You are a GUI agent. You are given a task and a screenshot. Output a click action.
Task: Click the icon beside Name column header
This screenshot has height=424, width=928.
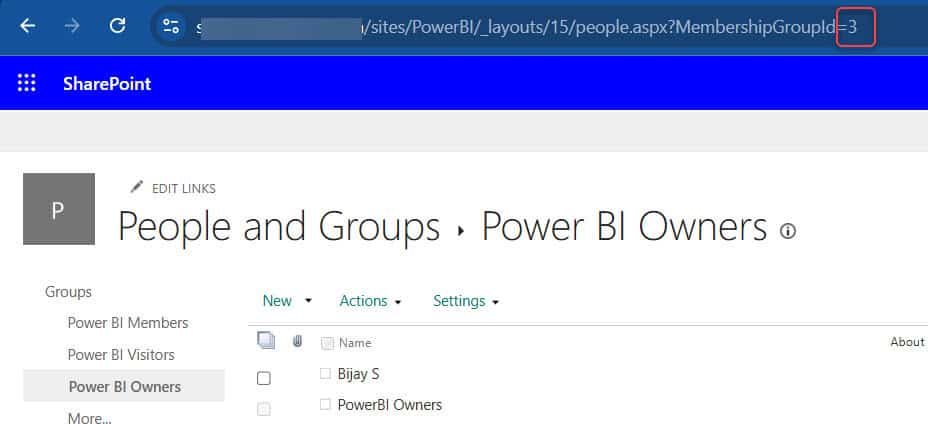pyautogui.click(x=327, y=343)
